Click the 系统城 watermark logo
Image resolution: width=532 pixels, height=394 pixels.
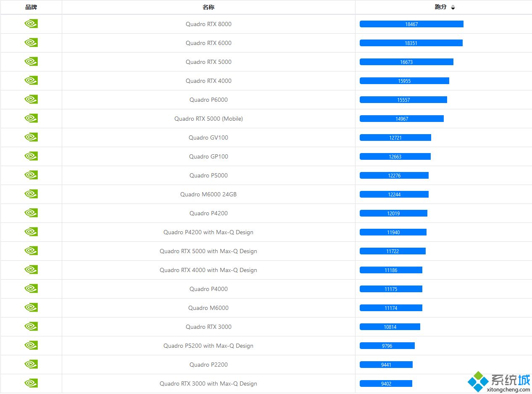(x=499, y=382)
